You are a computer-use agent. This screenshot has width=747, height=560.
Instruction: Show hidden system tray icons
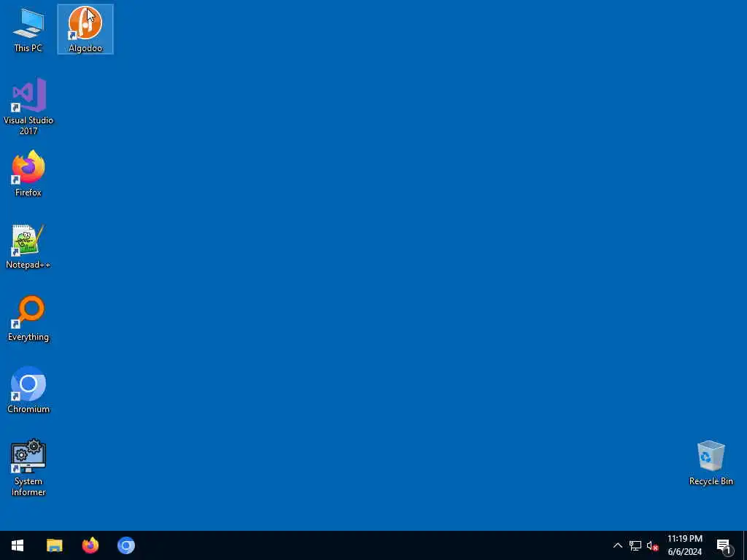pyautogui.click(x=617, y=545)
